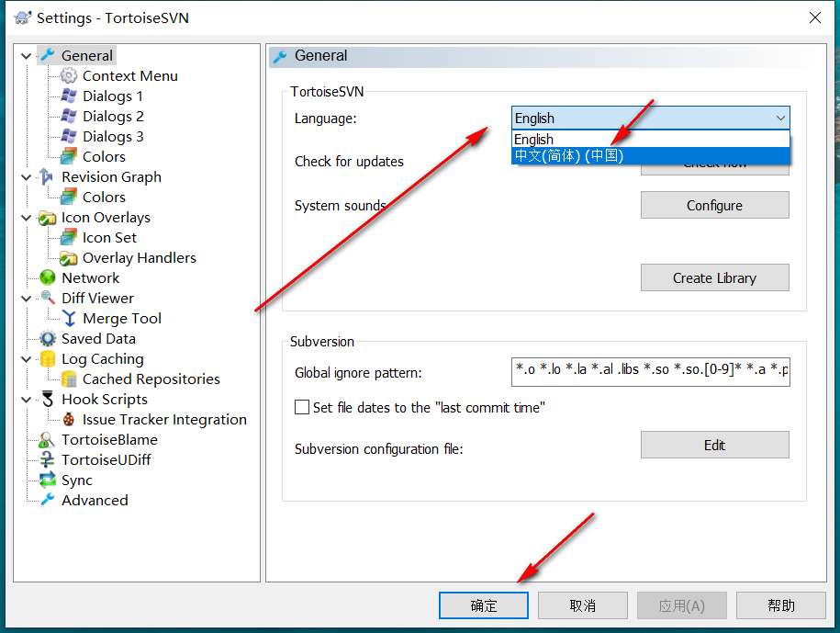Click the Network globe icon
Image resolution: width=840 pixels, height=633 pixels.
pyautogui.click(x=48, y=277)
